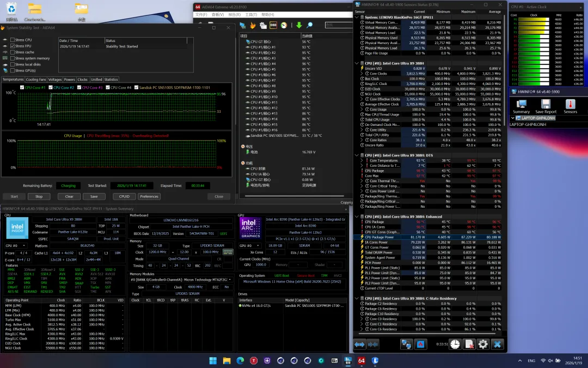Open HWiNFO sensor settings gear
The image size is (588, 368).
483,344
